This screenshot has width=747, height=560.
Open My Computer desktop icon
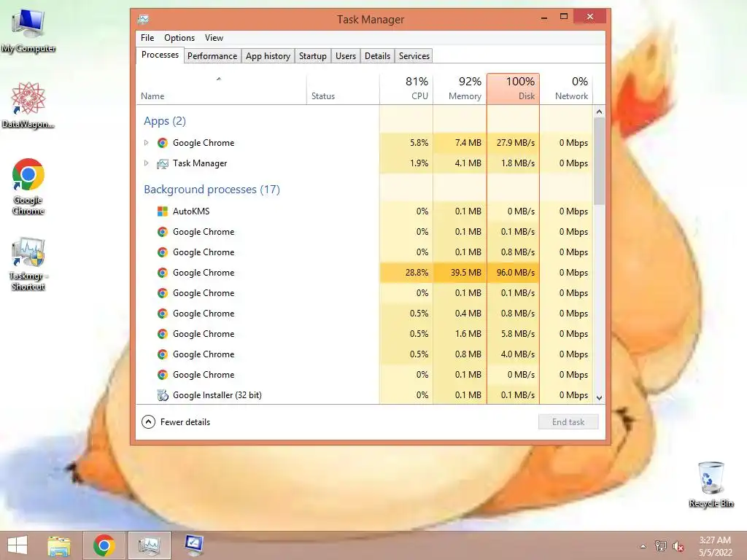pos(28,31)
